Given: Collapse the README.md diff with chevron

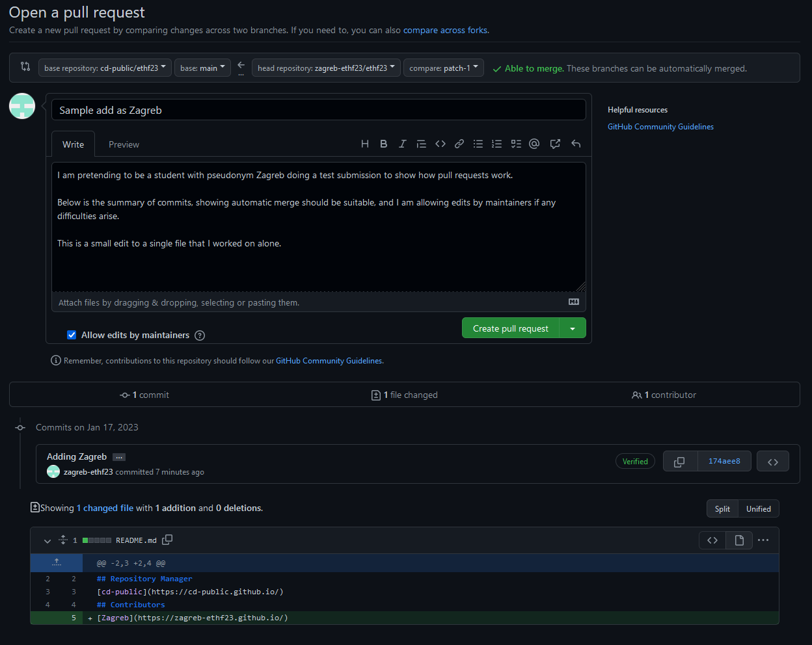Looking at the screenshot, I should point(47,540).
